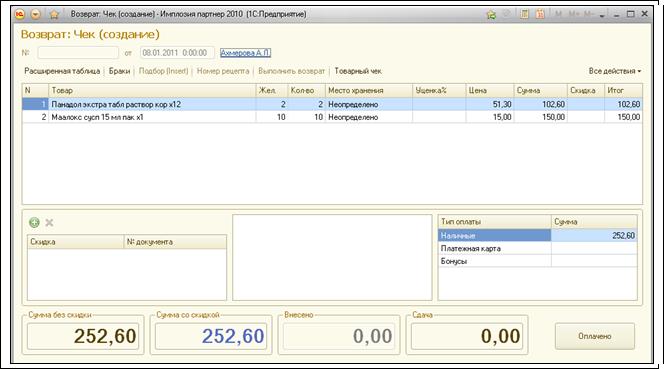Click the Сдача amount field
Image resolution: width=664 pixels, height=369 pixels.
467,336
